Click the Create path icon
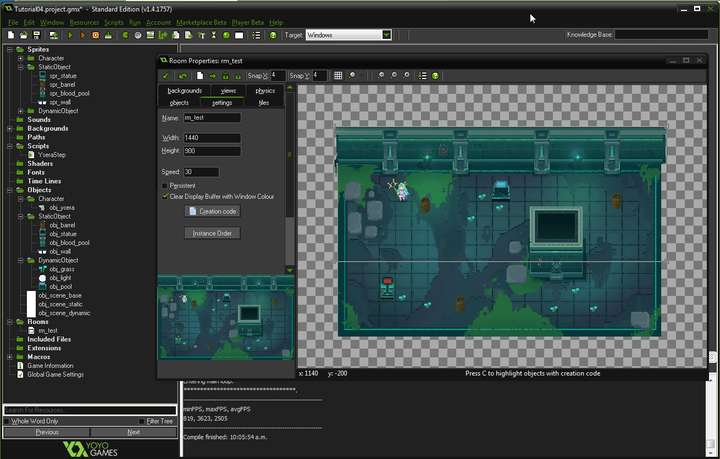 163,35
